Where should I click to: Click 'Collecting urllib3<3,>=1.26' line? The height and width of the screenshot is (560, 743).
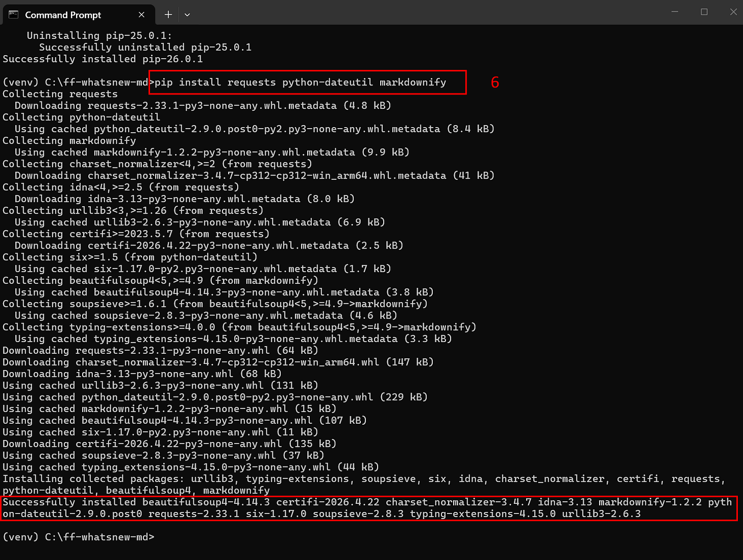(x=133, y=210)
